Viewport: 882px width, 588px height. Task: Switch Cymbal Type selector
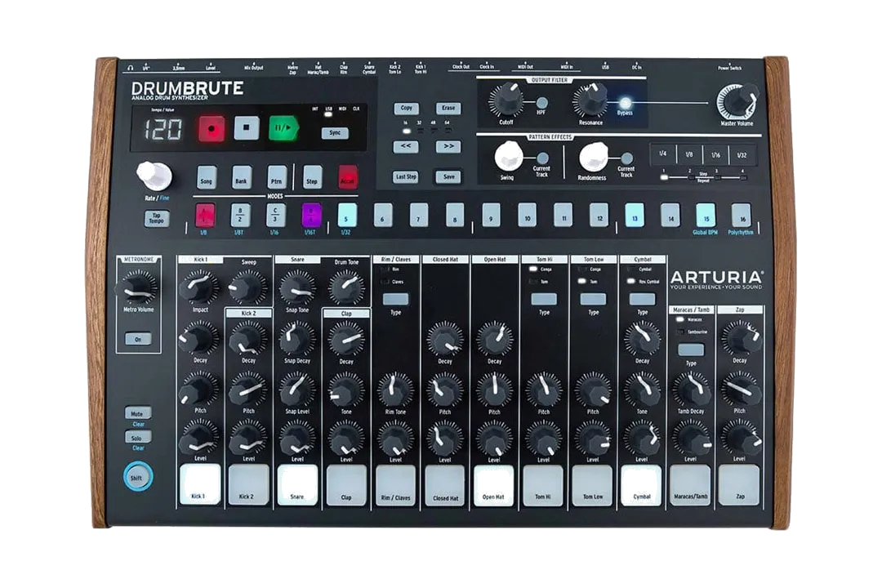643,299
